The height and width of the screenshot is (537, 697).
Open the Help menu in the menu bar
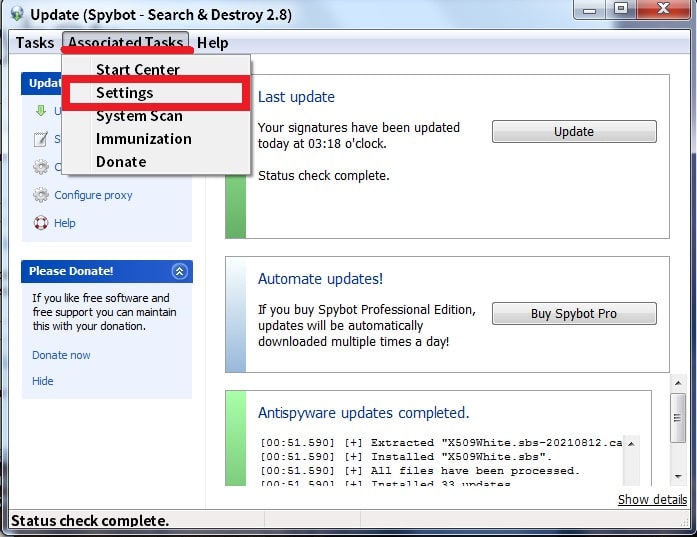point(212,43)
